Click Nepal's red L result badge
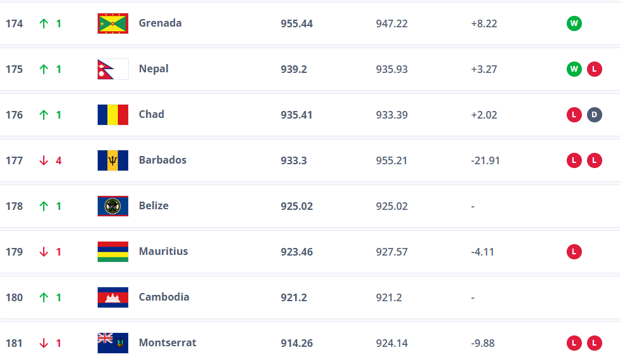This screenshot has width=620, height=364. [x=594, y=69]
